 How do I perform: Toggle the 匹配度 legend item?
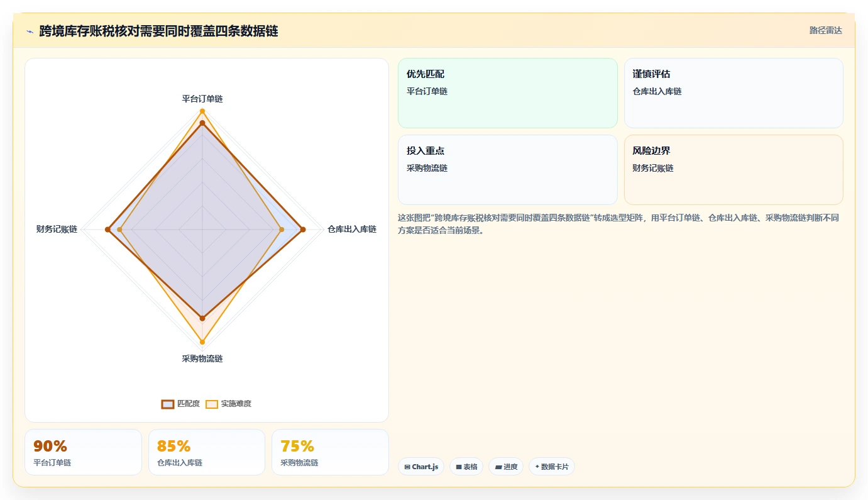click(180, 404)
